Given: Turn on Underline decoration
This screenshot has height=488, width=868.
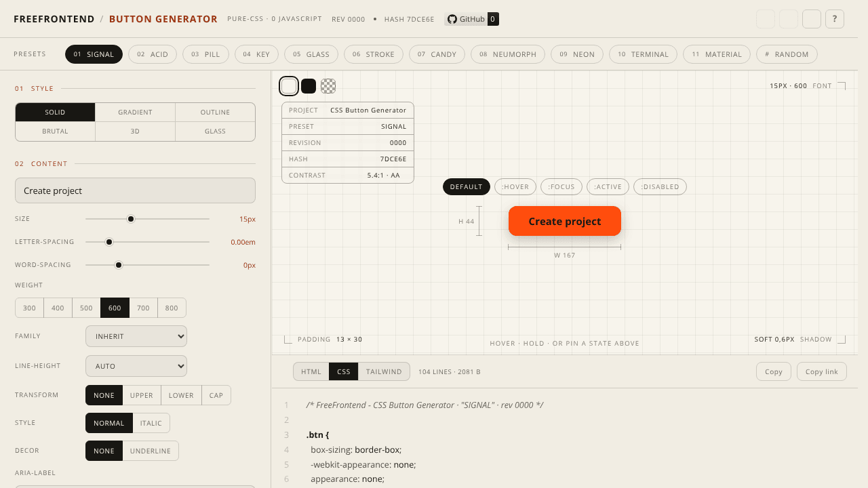Looking at the screenshot, I should pos(151,451).
